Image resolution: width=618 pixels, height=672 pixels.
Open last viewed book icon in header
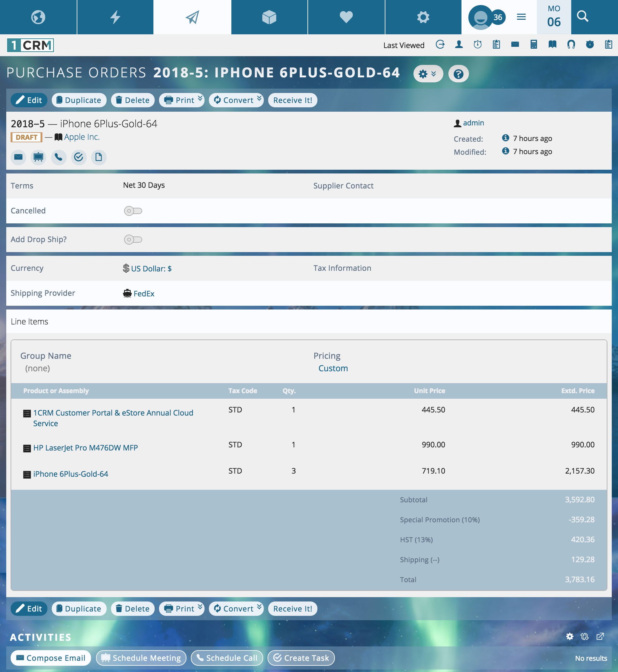[553, 45]
